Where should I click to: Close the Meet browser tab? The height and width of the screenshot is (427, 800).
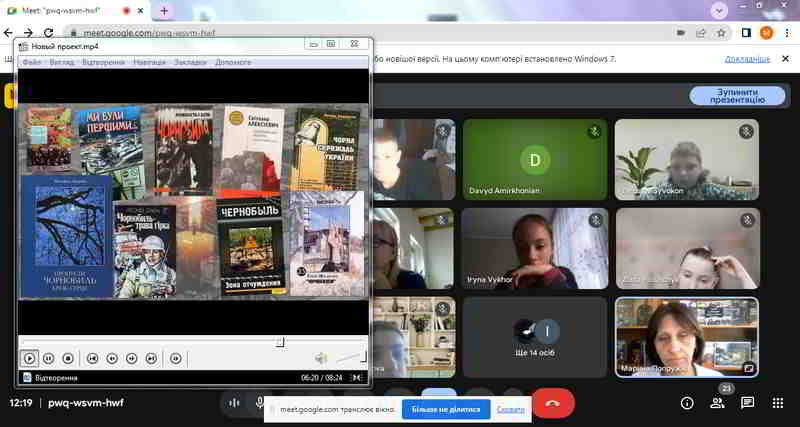point(142,11)
